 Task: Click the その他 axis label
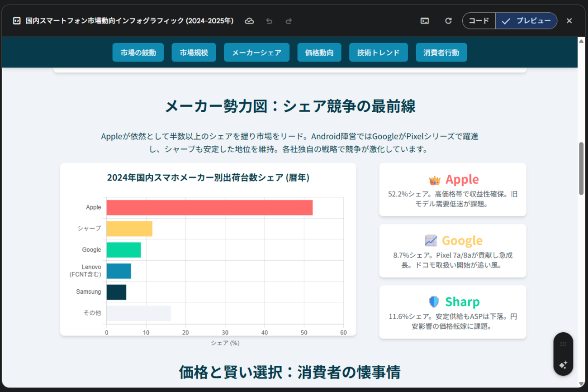92,313
